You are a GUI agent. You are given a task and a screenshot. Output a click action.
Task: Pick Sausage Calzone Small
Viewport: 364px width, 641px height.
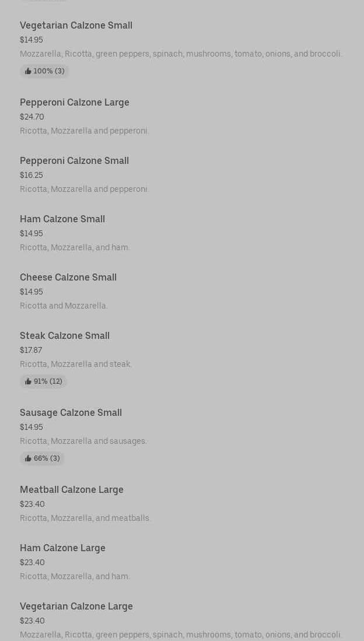[71, 413]
